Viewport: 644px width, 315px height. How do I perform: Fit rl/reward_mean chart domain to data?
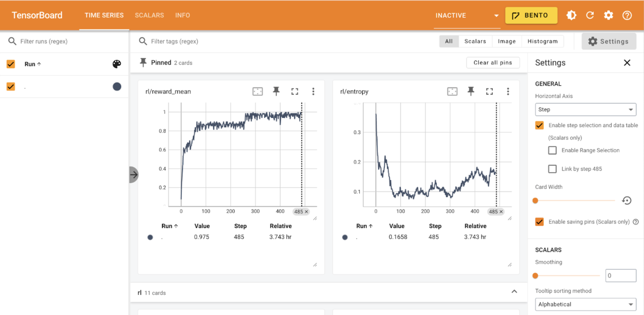coord(258,91)
